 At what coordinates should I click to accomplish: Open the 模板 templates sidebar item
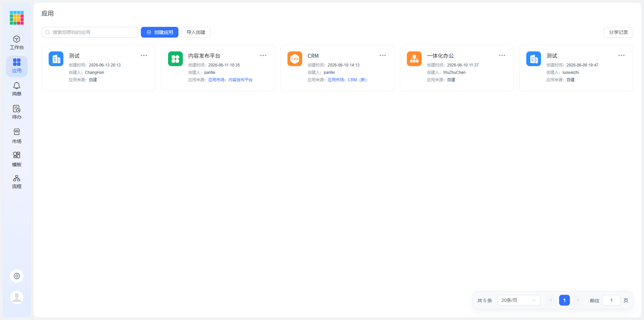[17, 159]
